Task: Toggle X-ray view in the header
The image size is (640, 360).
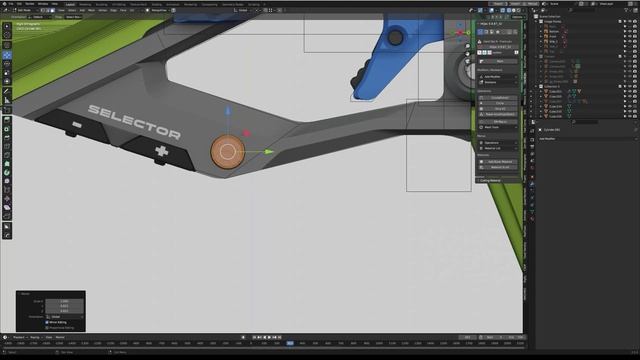Action: coord(502,10)
